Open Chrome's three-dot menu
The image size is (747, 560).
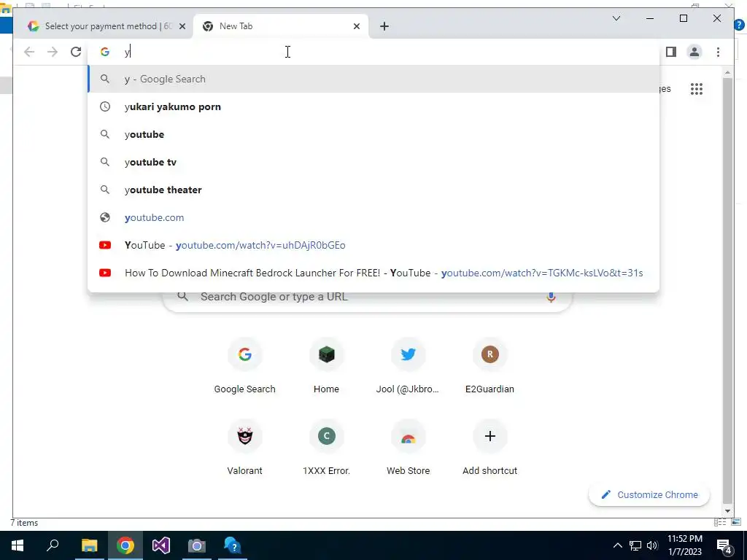click(x=718, y=52)
